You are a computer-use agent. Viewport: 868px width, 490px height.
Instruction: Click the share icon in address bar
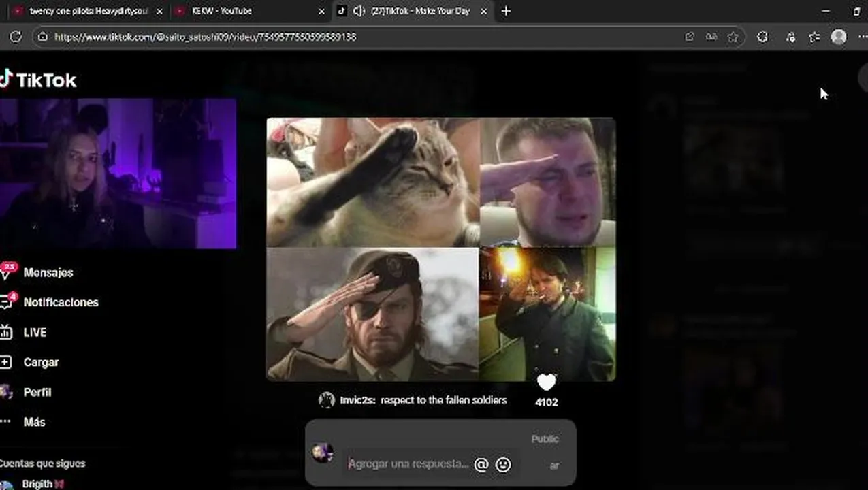click(690, 37)
